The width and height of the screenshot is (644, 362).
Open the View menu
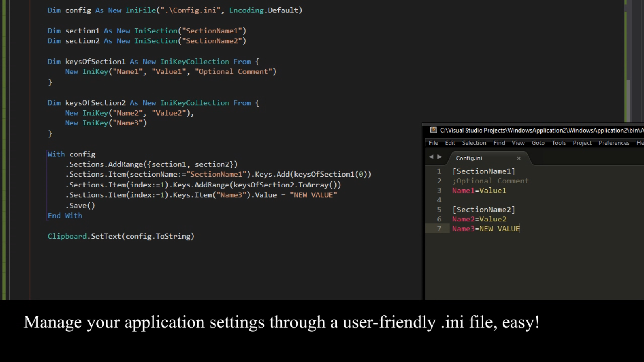click(518, 143)
